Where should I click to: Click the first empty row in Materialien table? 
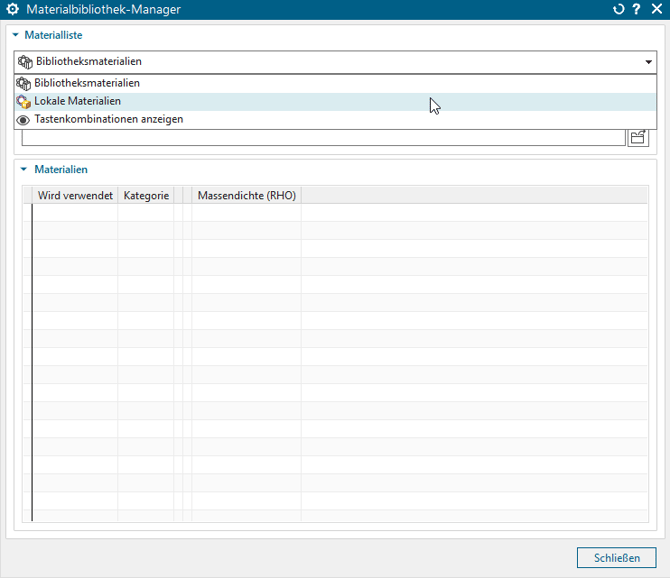click(x=340, y=213)
